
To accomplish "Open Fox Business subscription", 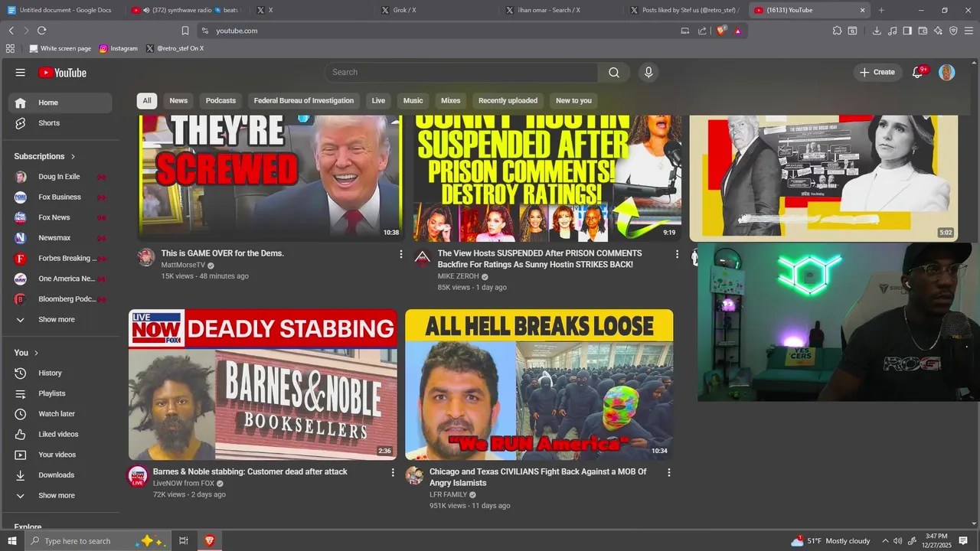I will point(60,197).
